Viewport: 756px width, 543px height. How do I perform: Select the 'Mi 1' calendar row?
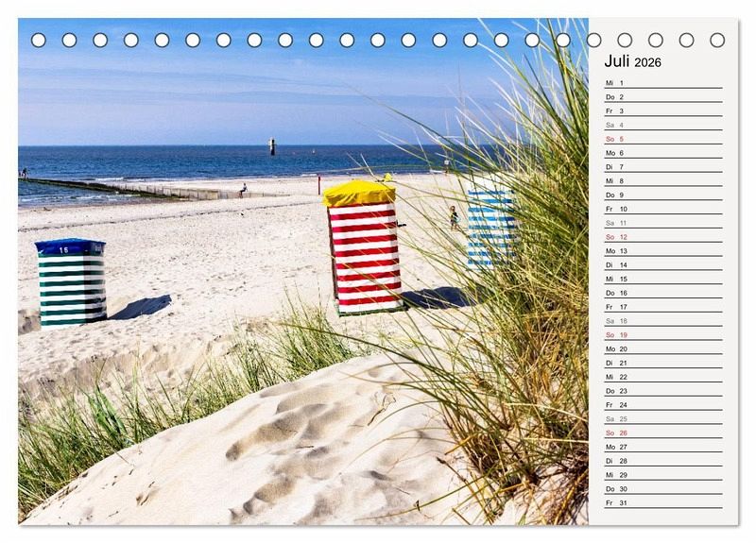(x=663, y=83)
